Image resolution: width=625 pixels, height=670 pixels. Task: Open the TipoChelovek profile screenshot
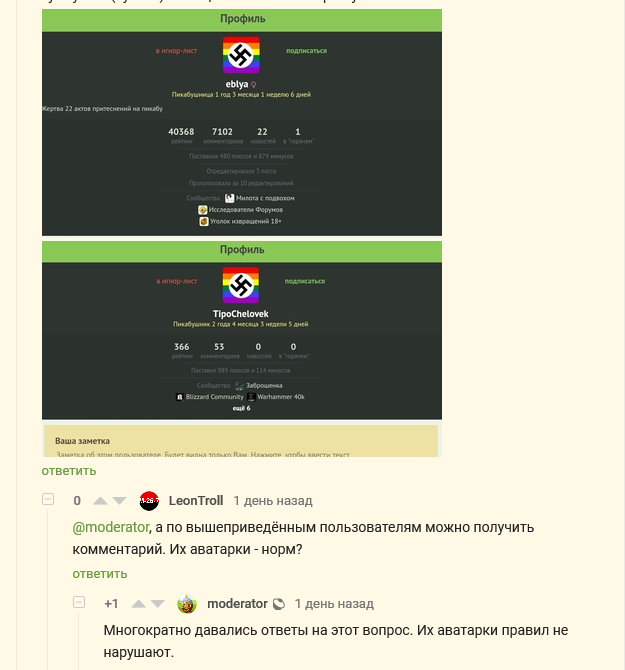coord(242,330)
